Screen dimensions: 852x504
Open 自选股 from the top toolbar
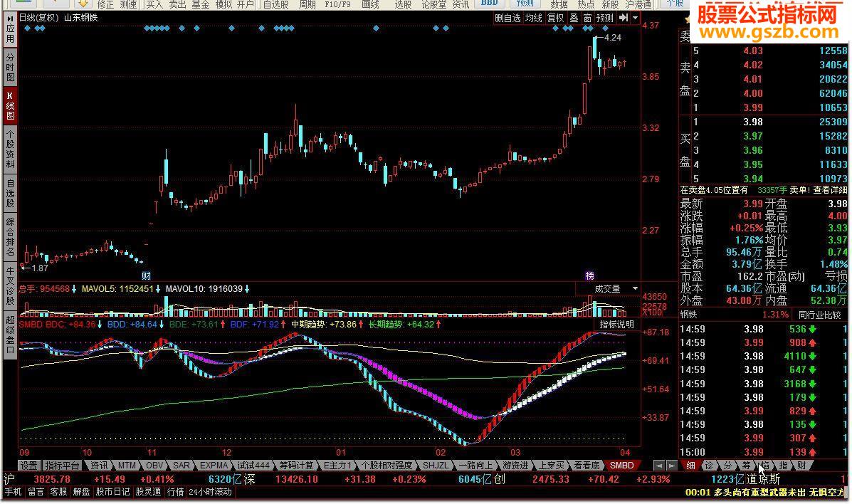coord(275,4)
